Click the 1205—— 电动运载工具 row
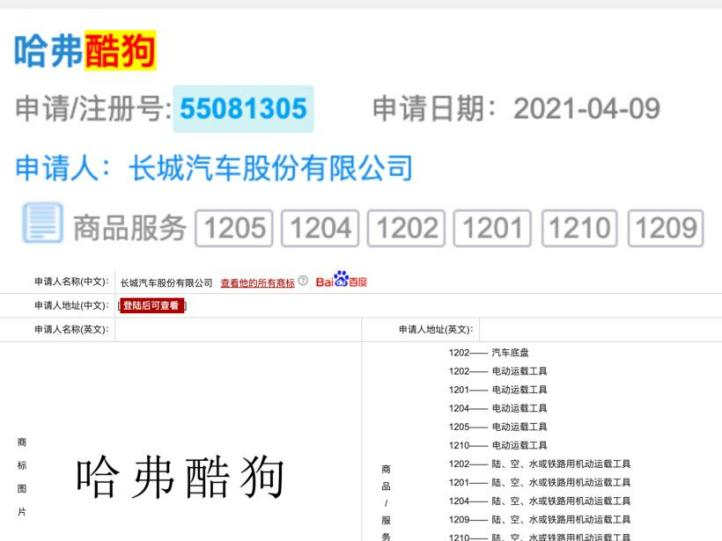The image size is (722, 541). point(498,427)
